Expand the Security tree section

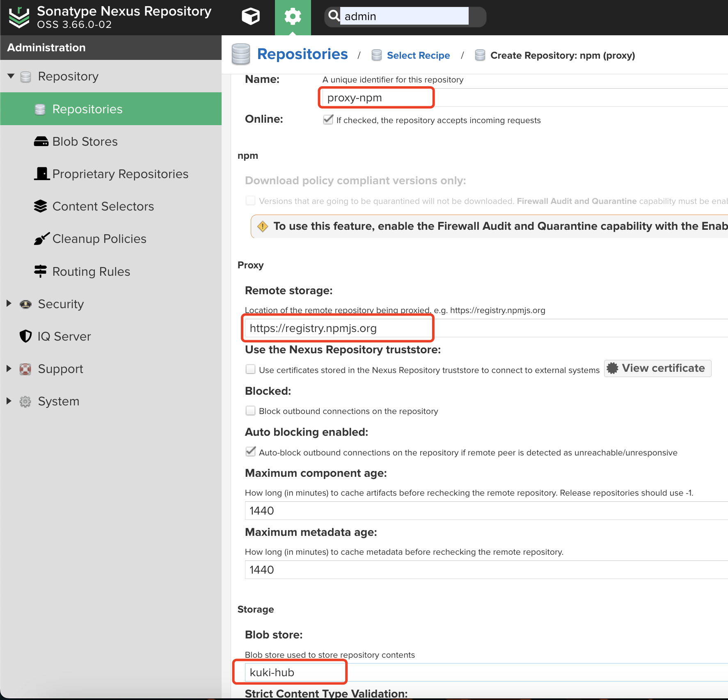pos(9,304)
